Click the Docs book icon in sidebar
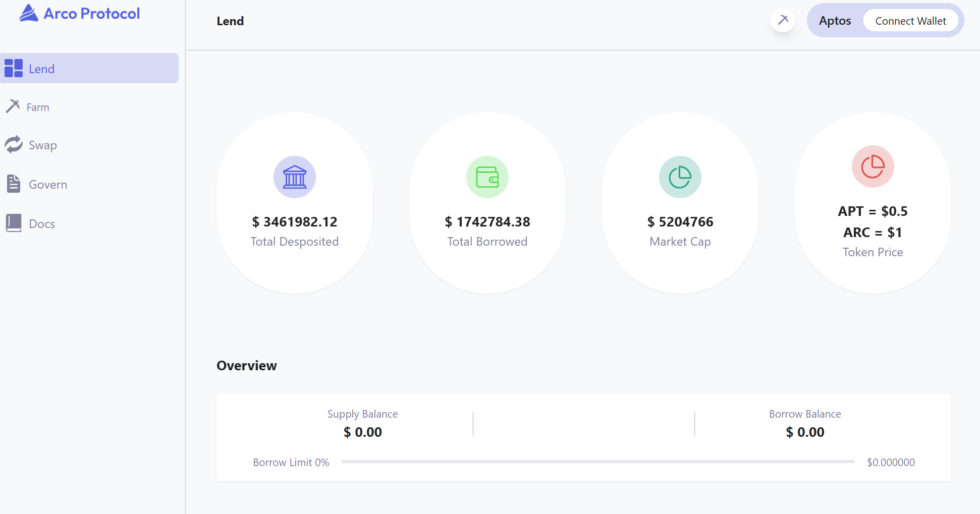 point(14,223)
